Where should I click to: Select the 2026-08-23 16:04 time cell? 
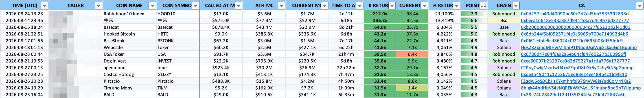[x=24, y=95]
